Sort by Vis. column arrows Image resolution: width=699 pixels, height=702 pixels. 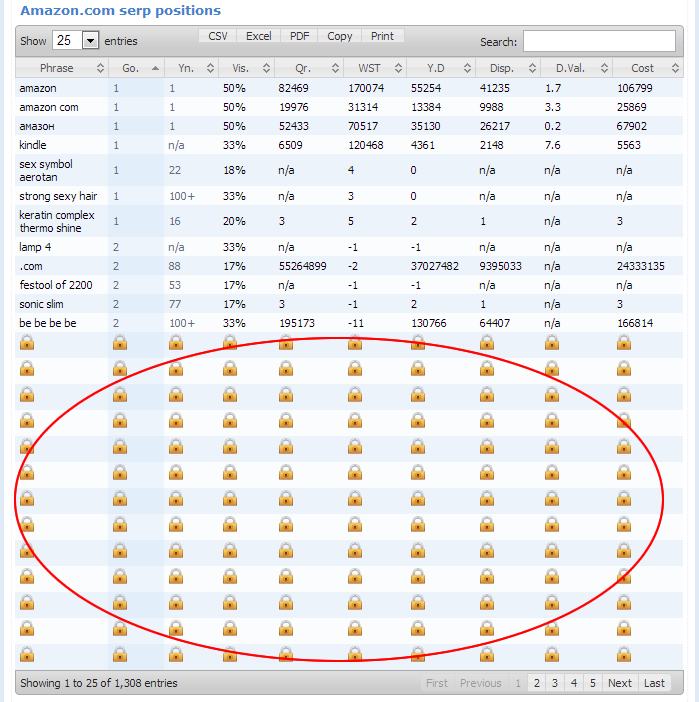tap(266, 68)
